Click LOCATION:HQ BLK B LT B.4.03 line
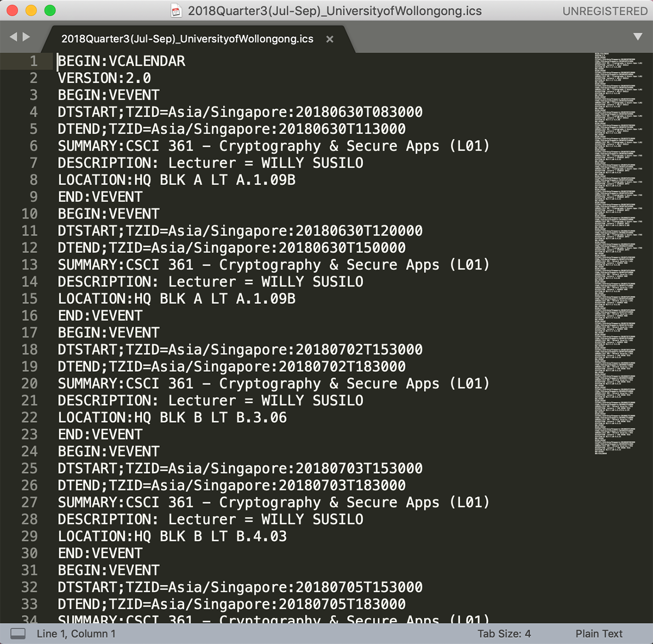This screenshot has width=653, height=644. (x=172, y=536)
